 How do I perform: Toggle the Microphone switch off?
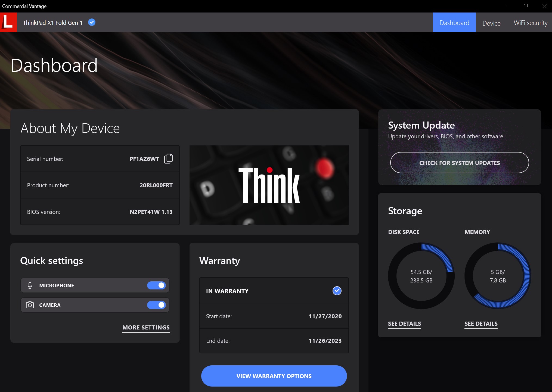click(x=157, y=285)
